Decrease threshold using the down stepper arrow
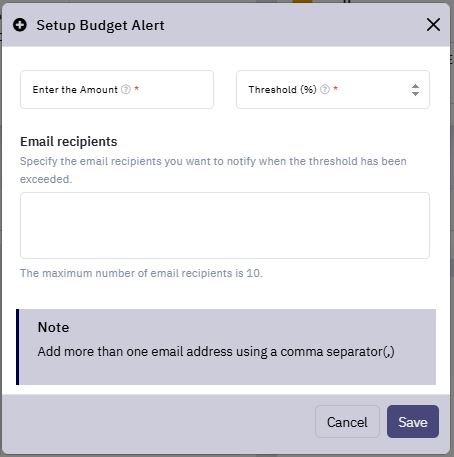 pos(415,94)
